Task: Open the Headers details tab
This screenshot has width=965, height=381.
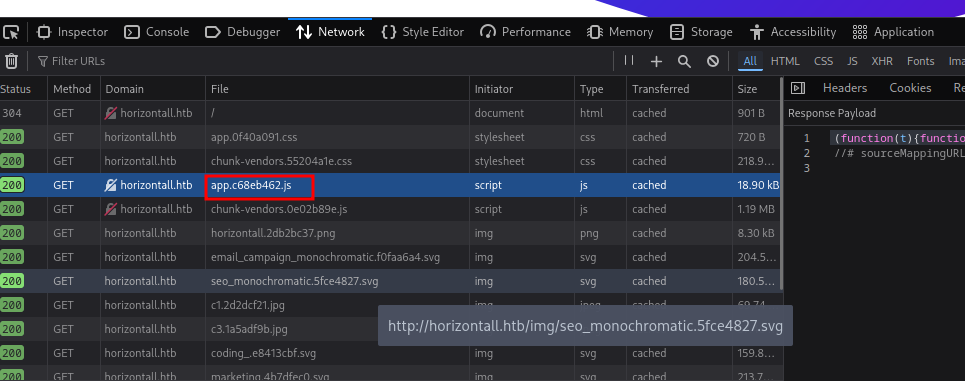Action: pyautogui.click(x=845, y=88)
